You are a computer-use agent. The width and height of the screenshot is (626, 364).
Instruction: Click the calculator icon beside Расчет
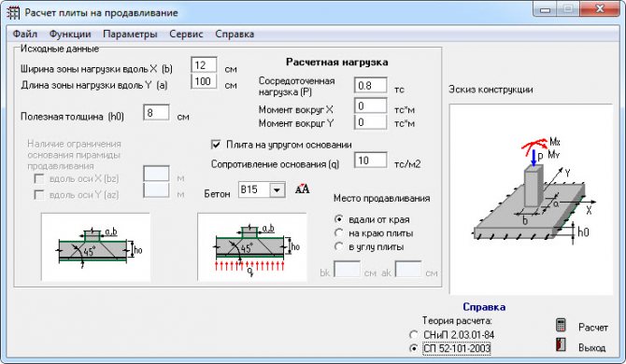[x=561, y=326]
